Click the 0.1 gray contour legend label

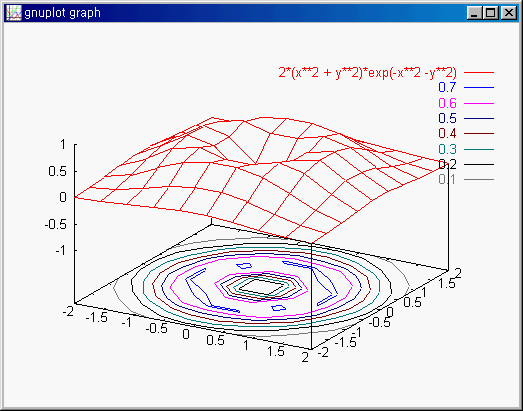pyautogui.click(x=447, y=179)
